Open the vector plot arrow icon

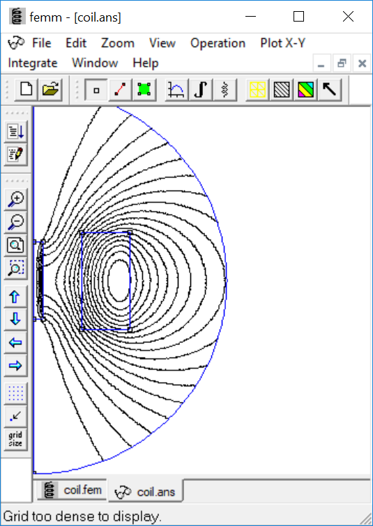click(329, 90)
